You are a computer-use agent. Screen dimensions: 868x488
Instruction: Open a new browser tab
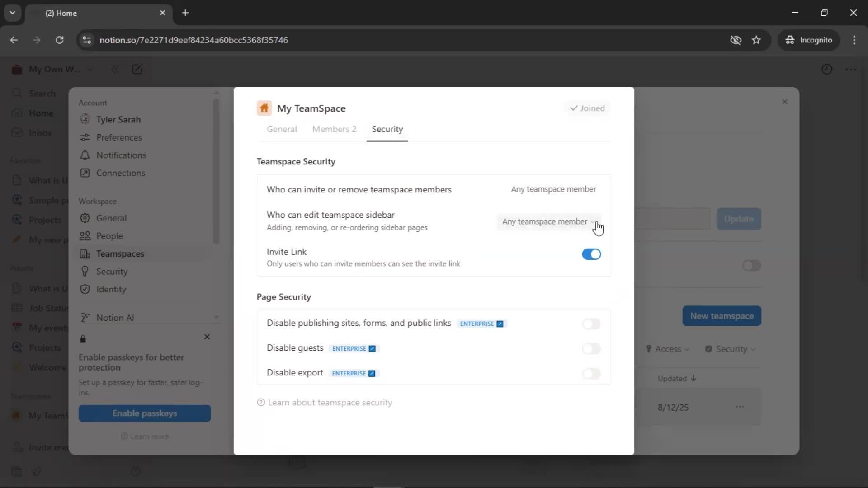coord(185,13)
